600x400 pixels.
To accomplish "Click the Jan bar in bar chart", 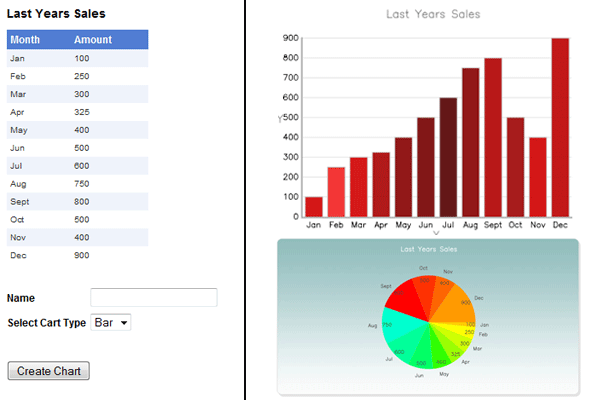I will click(314, 207).
